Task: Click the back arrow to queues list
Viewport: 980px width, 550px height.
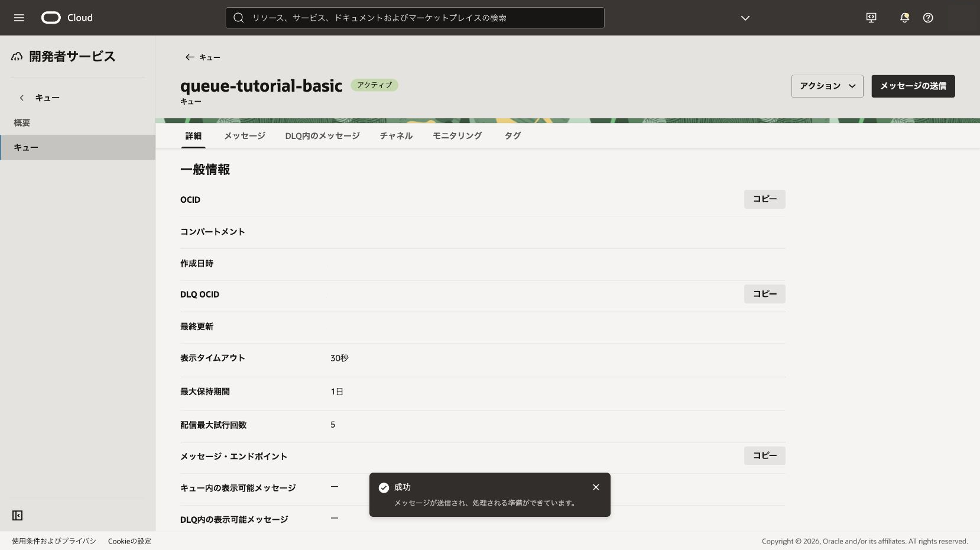Action: coord(190,57)
